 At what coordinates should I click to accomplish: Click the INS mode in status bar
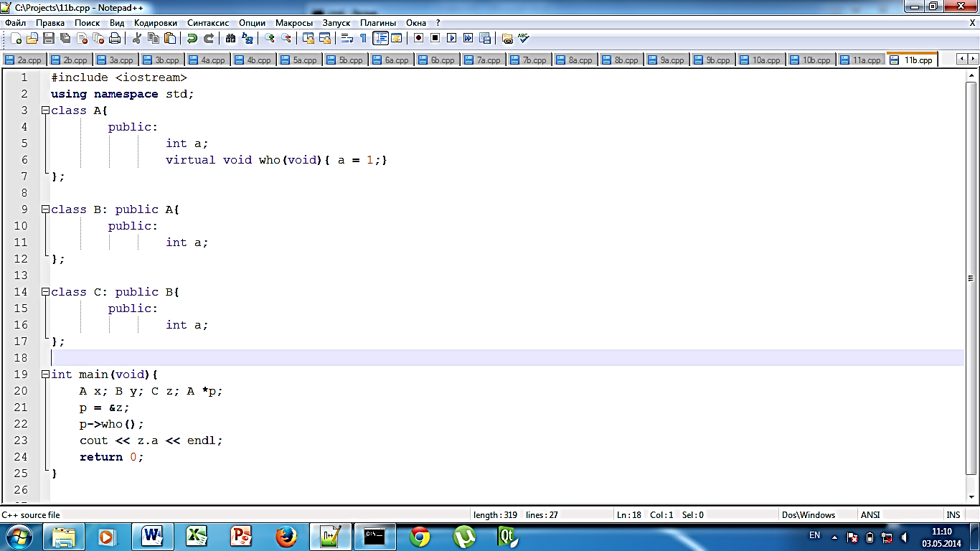click(953, 514)
